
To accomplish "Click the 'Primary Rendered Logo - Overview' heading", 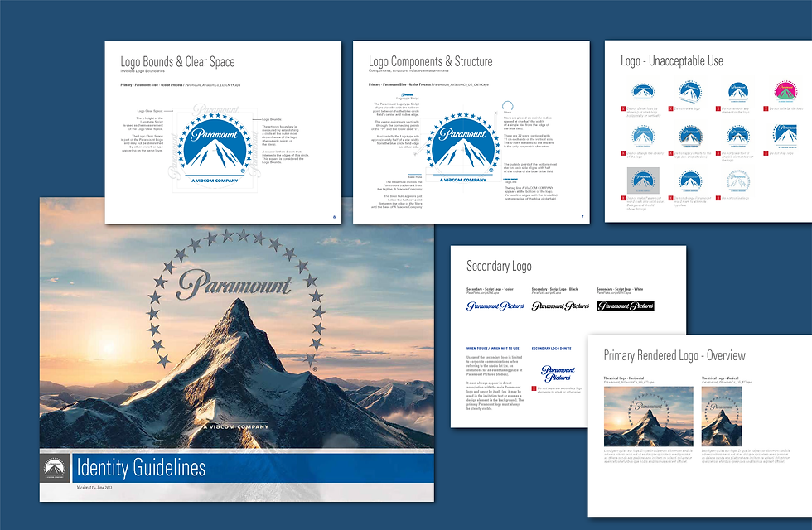I will coord(674,355).
